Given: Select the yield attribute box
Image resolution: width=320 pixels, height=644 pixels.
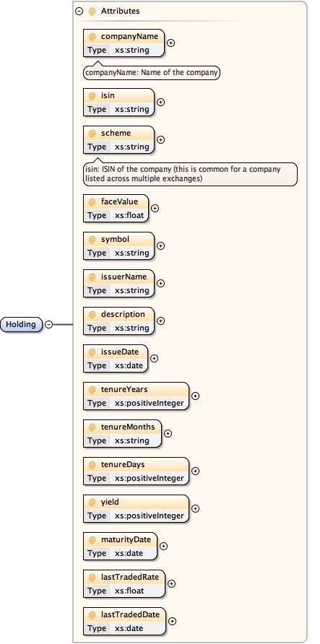Looking at the screenshot, I should point(137,509).
